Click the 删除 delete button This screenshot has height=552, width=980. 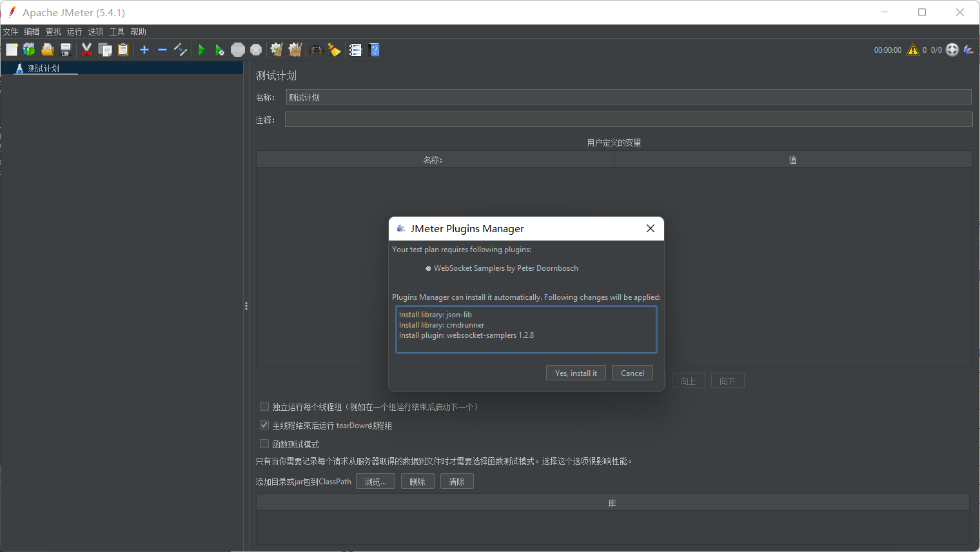418,482
